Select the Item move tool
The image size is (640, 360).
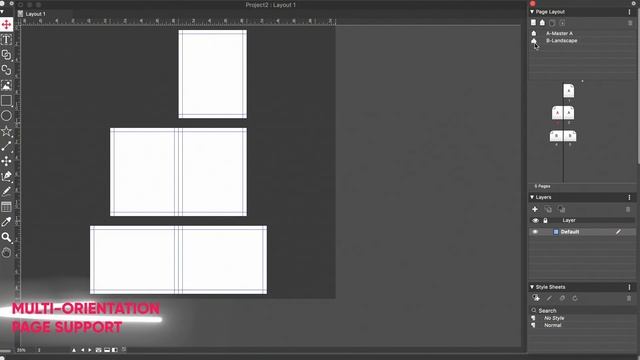pyautogui.click(x=6, y=24)
